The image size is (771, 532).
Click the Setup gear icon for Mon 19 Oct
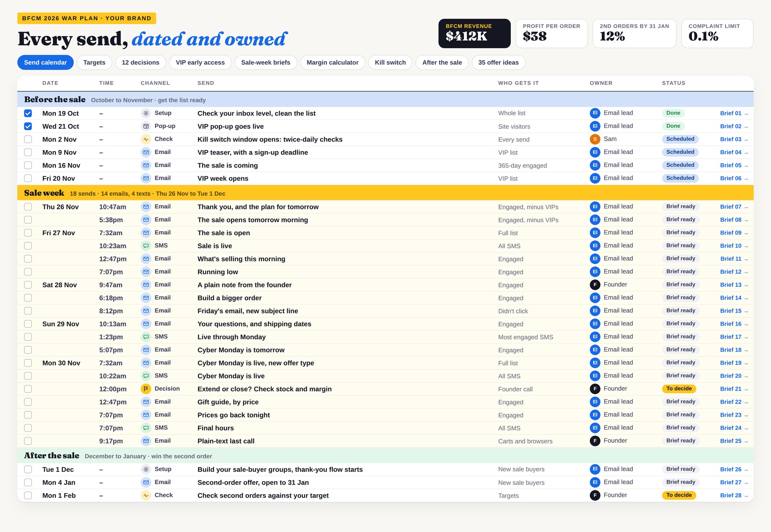[x=146, y=113]
